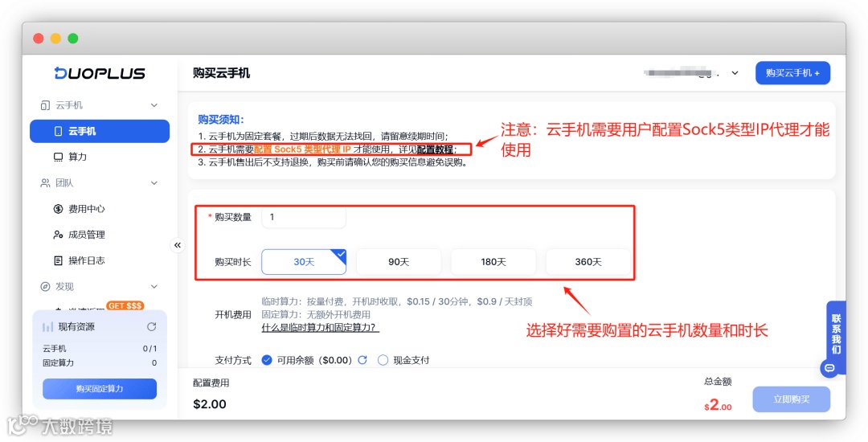This screenshot has height=442, width=868.
Task: Click the 总金额 $2.00 total
Action: [x=718, y=406]
